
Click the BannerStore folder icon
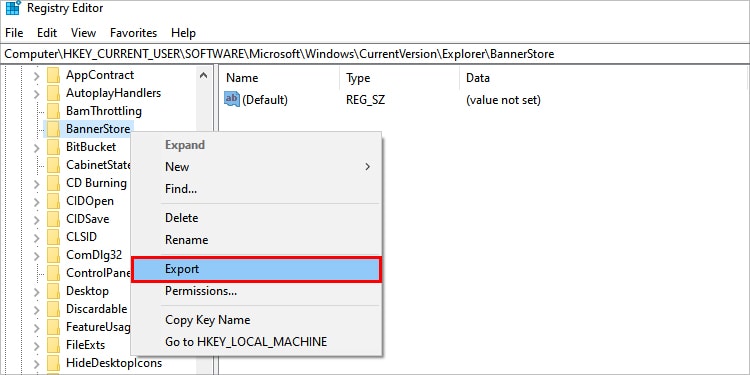tap(53, 129)
